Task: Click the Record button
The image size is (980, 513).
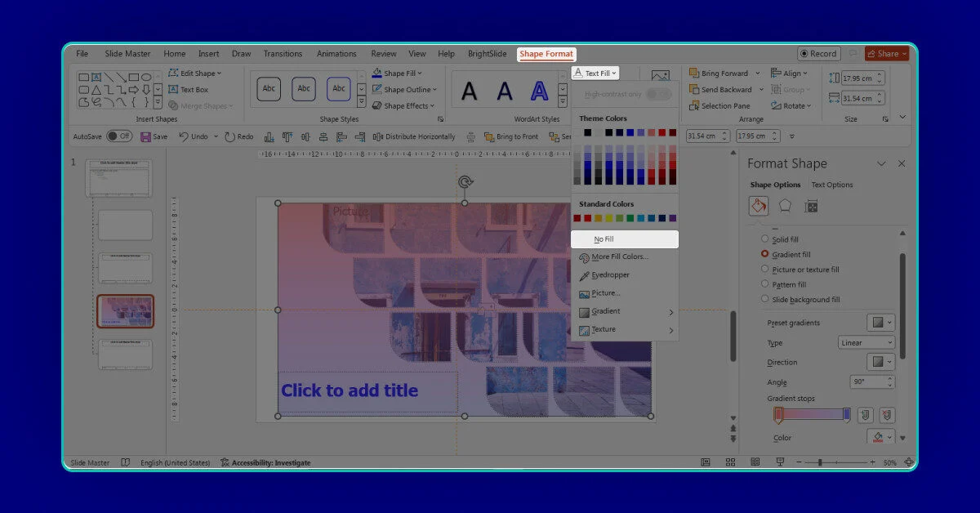Action: (818, 54)
